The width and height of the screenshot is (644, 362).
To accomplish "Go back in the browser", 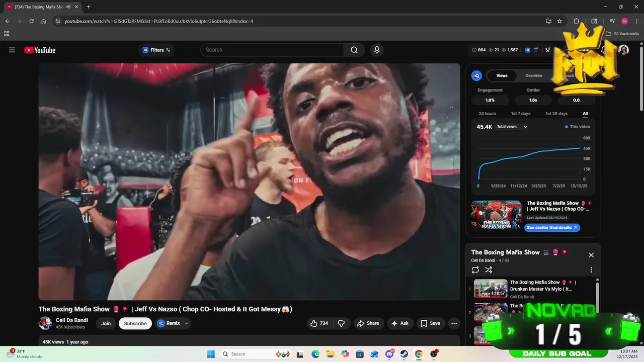I will (7, 21).
